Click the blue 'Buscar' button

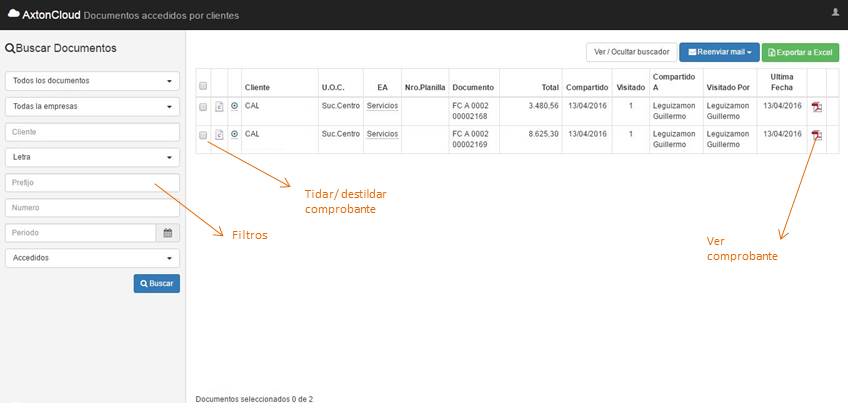tap(156, 283)
